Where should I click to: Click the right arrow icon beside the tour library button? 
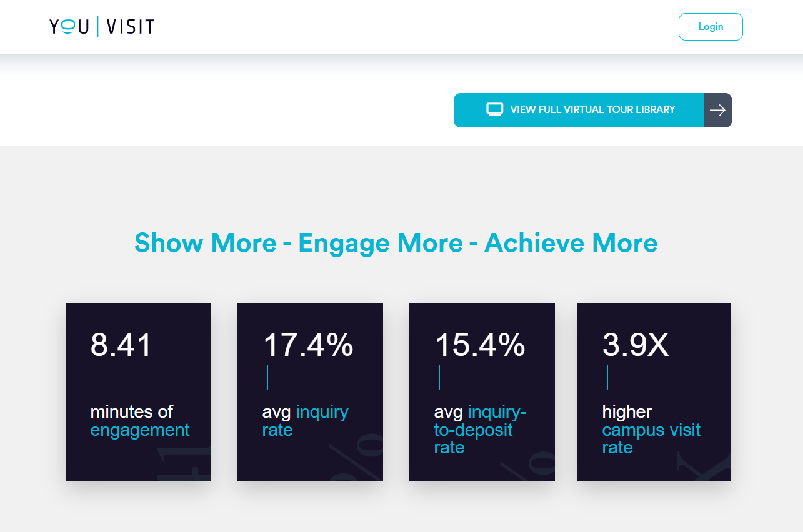pos(717,110)
